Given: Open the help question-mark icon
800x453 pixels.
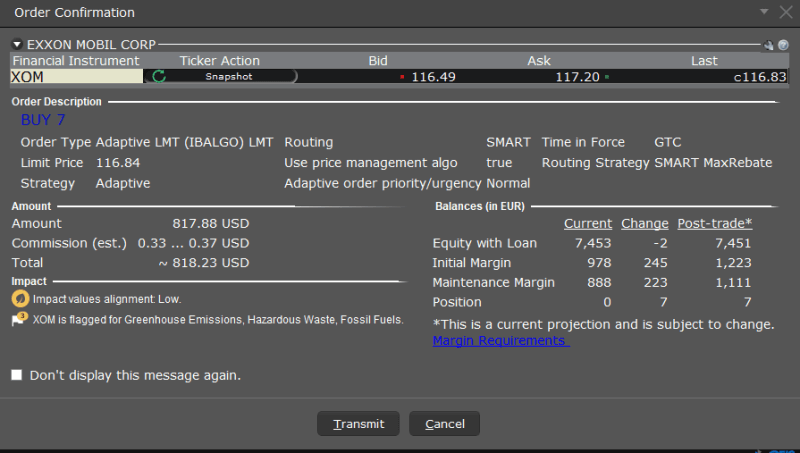Looking at the screenshot, I should (x=783, y=45).
